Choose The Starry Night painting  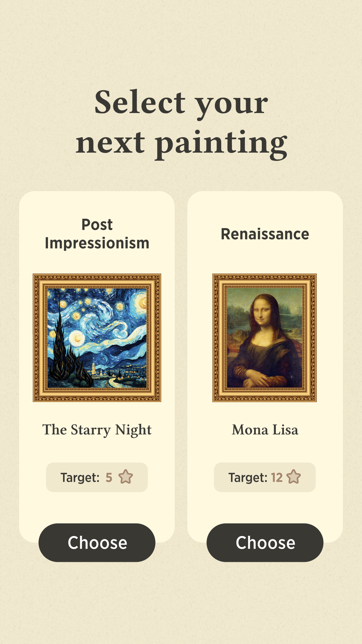click(x=97, y=542)
